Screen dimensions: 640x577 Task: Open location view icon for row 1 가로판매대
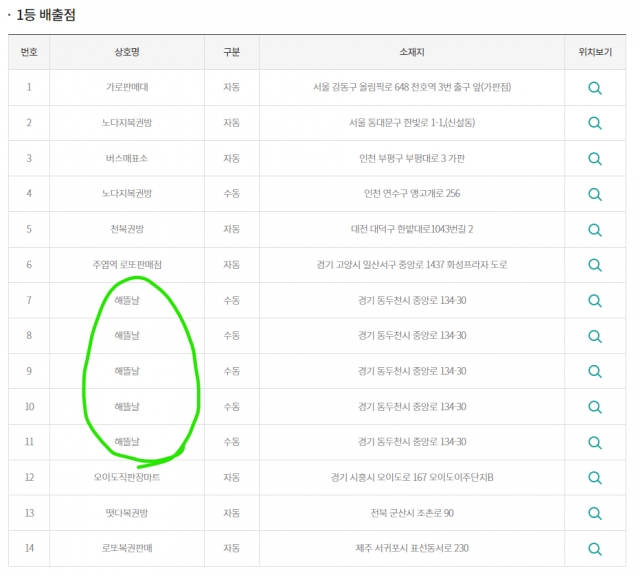pyautogui.click(x=595, y=88)
